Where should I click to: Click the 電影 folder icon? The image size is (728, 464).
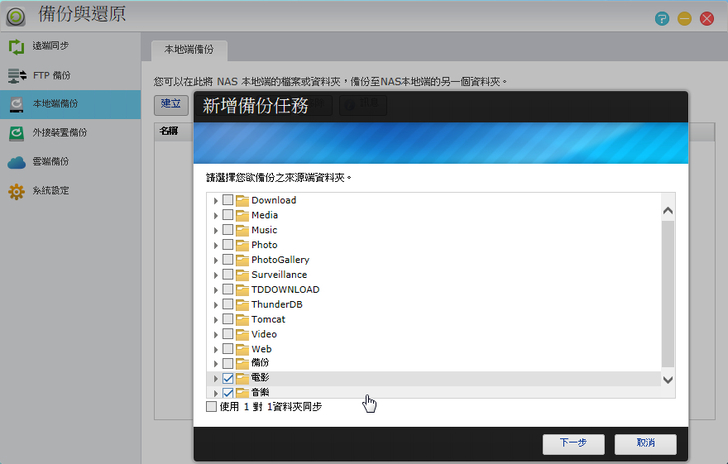pos(242,379)
